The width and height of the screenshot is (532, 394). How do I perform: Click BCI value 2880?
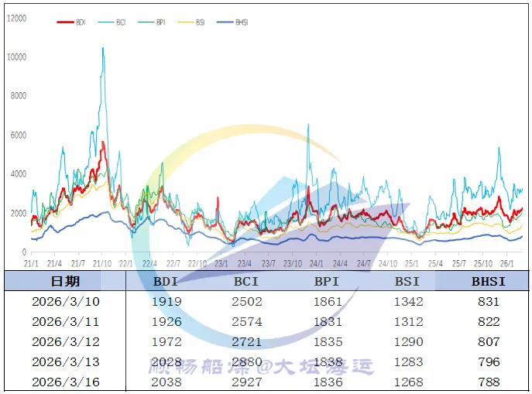247,361
